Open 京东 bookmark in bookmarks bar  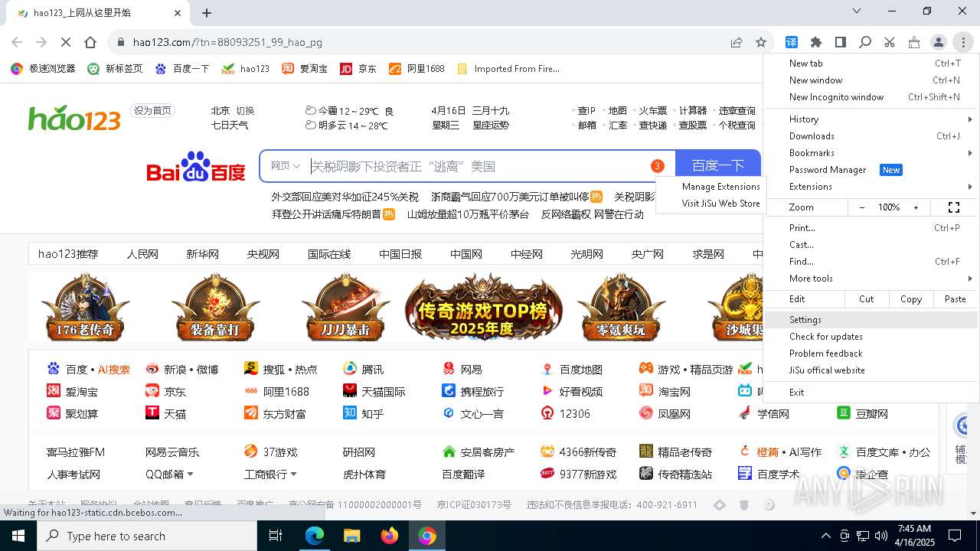click(358, 68)
